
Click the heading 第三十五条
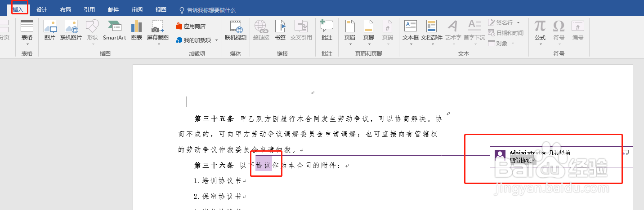(214, 119)
